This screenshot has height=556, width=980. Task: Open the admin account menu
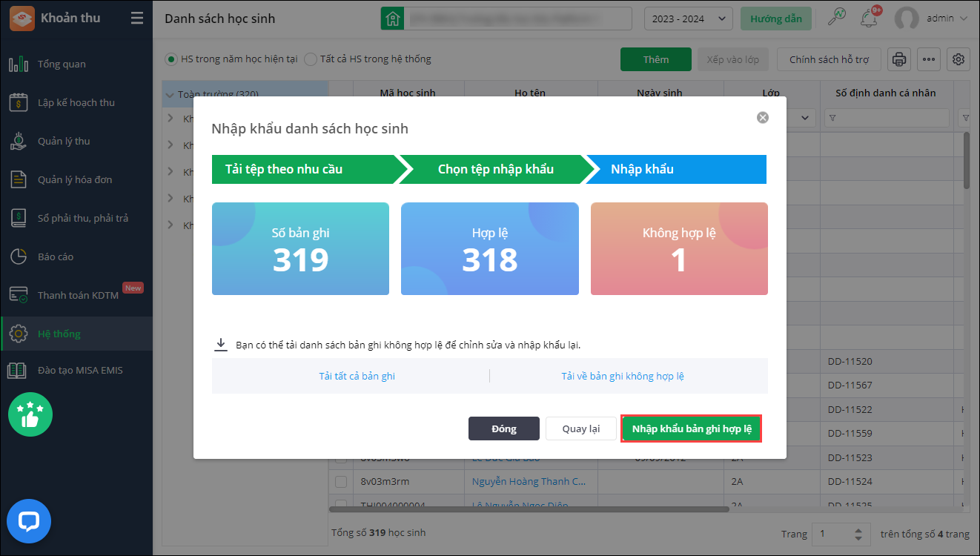(x=931, y=19)
